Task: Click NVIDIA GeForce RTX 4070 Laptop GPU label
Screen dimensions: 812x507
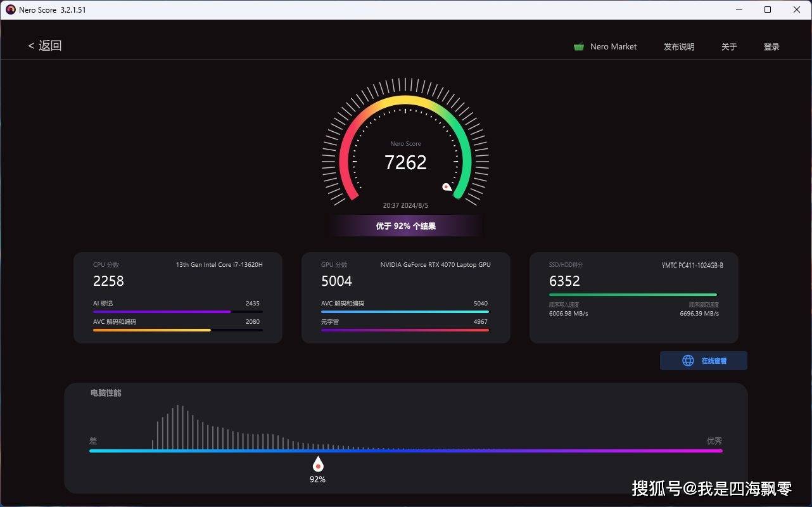Action: click(x=436, y=265)
